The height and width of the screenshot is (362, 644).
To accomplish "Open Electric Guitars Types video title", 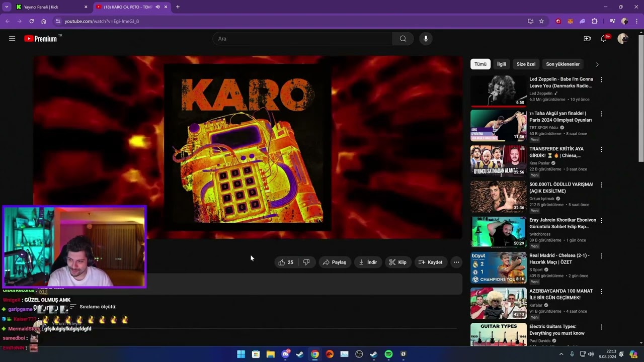I will 557,330.
